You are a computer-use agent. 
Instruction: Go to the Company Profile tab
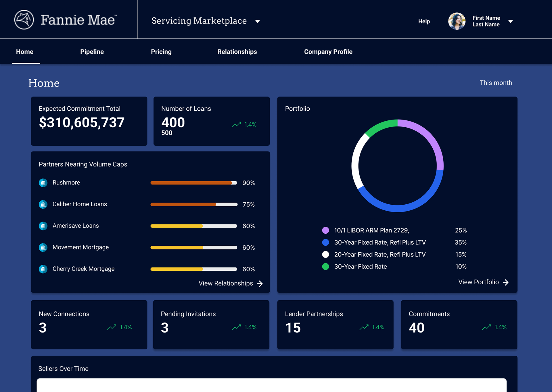[x=328, y=52]
